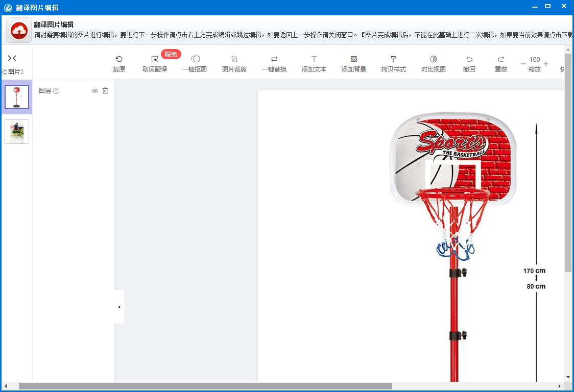574x392 pixels.
Task: Collapse the layer panel with the arrow handle
Action: pyautogui.click(x=119, y=307)
